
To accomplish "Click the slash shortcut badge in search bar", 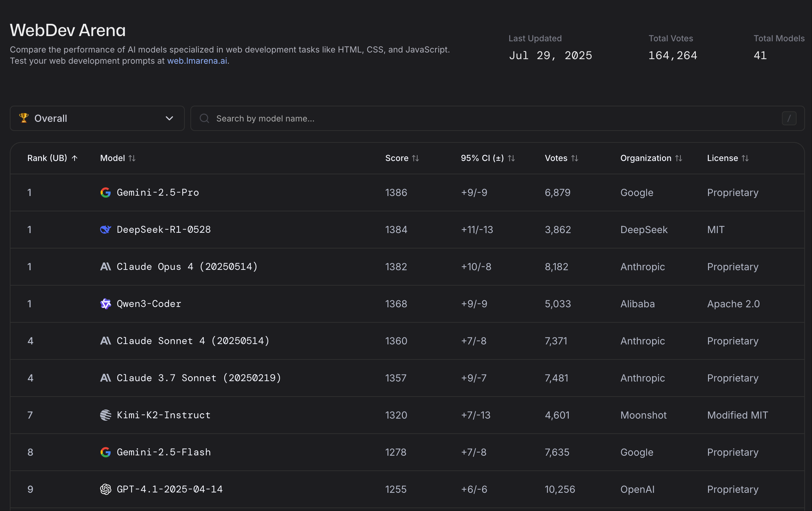I will 789,119.
